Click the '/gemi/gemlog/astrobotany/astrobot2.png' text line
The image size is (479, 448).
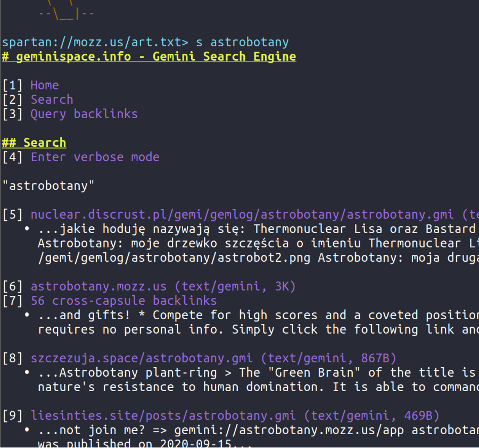pyautogui.click(x=259, y=258)
